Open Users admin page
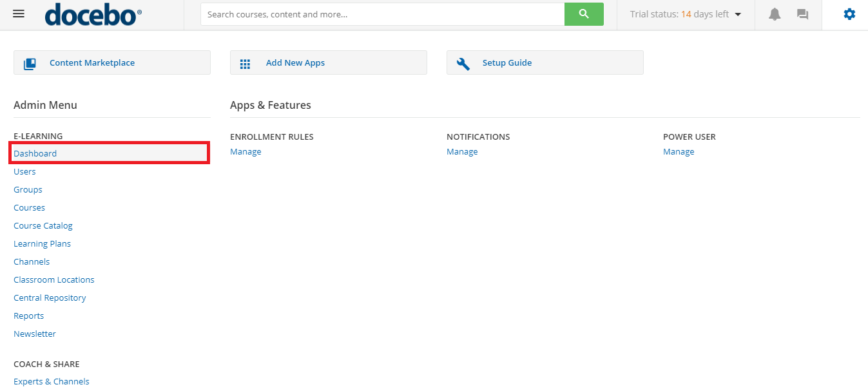Screen dimensions: 868x387 coord(24,171)
